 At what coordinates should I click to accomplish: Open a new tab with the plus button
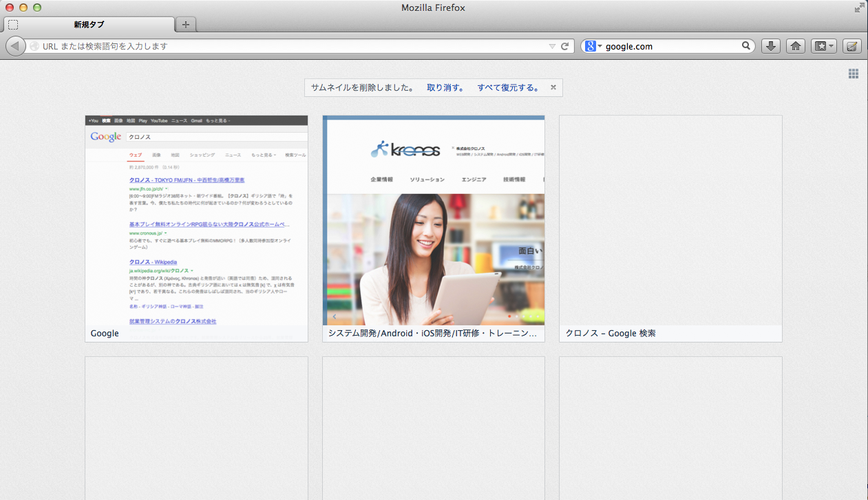point(186,25)
